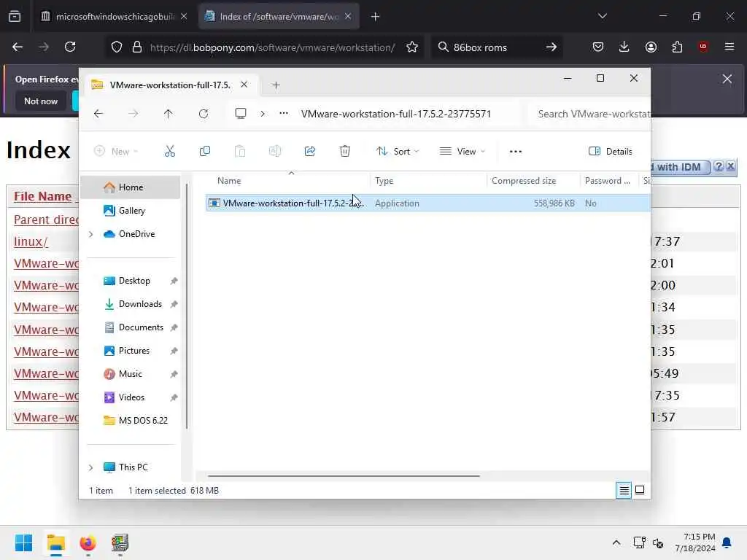Select the Index of /software/vmware Firefox tab
This screenshot has width=747, height=560.
278,17
